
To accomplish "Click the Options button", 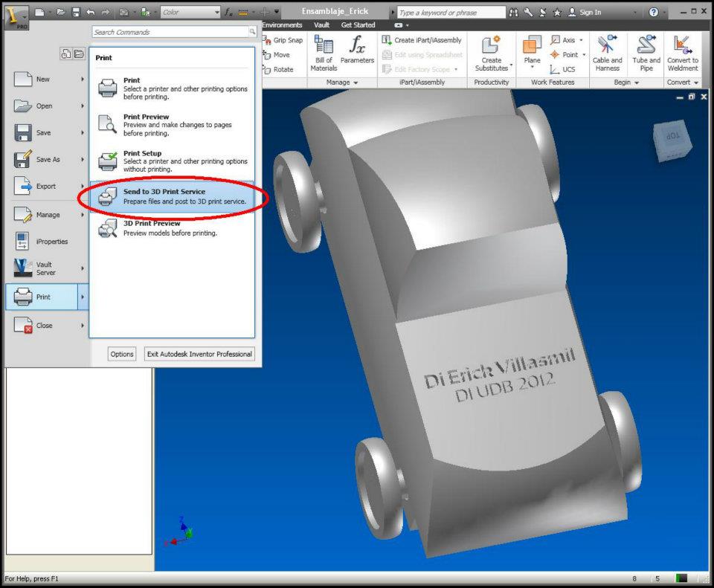I will (x=122, y=354).
